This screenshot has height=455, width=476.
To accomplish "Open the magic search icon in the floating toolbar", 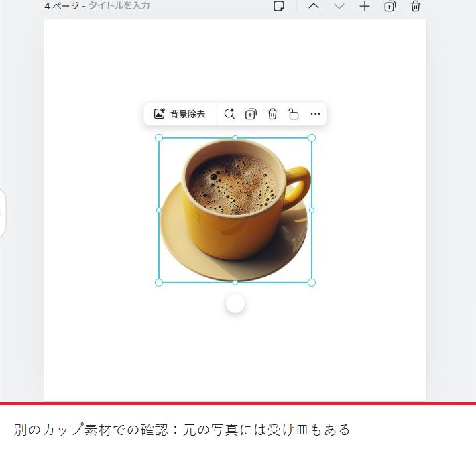I will point(229,114).
